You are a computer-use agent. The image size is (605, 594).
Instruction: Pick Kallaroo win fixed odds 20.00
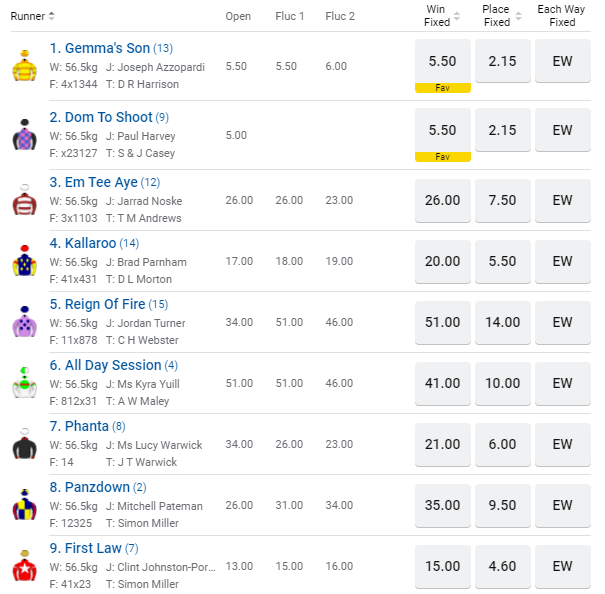point(442,261)
